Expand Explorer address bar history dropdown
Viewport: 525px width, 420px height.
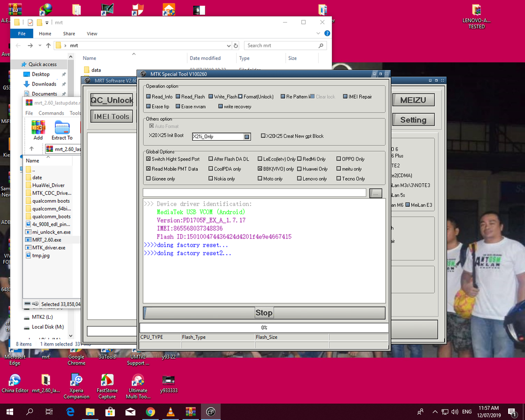click(229, 46)
